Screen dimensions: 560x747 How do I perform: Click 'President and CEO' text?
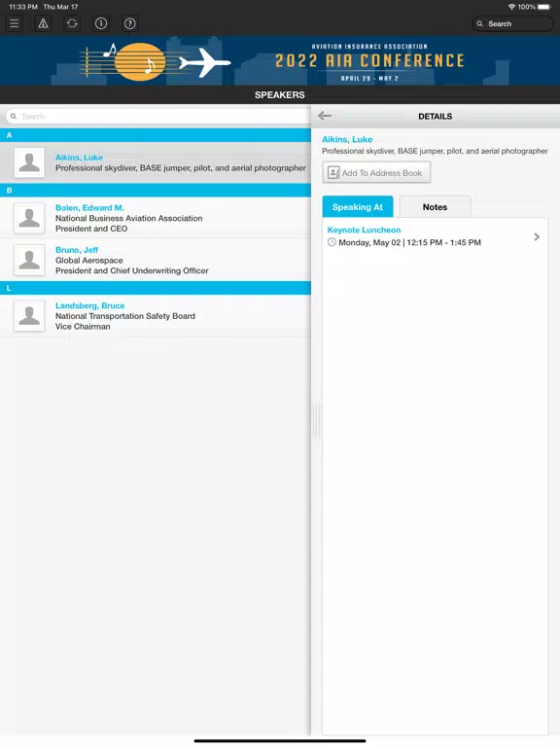91,229
